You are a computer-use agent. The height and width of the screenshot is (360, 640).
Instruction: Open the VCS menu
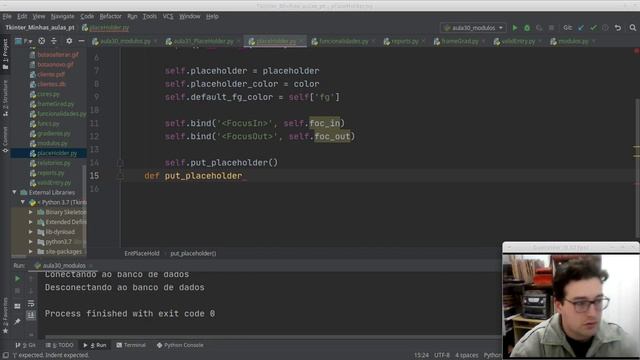point(168,16)
